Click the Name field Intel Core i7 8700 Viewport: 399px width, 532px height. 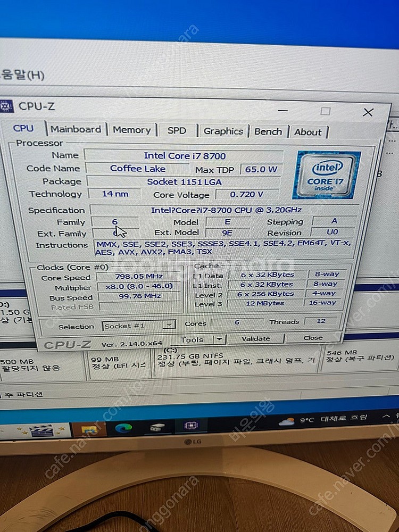coord(184,156)
